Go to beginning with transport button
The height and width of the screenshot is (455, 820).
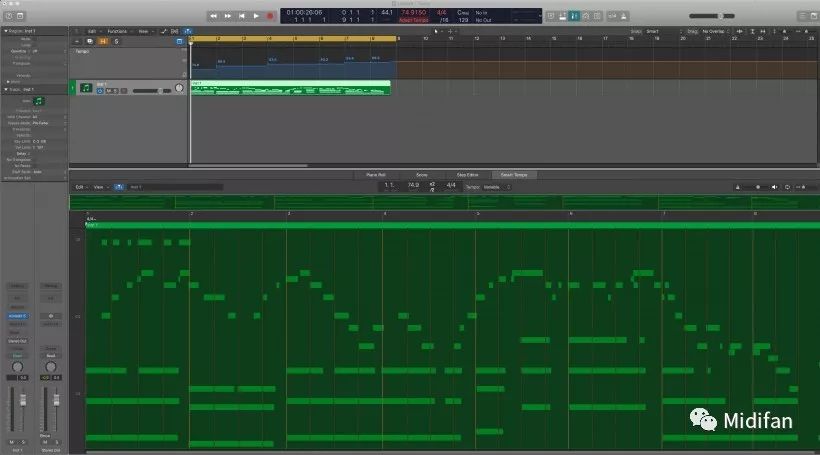[x=242, y=16]
